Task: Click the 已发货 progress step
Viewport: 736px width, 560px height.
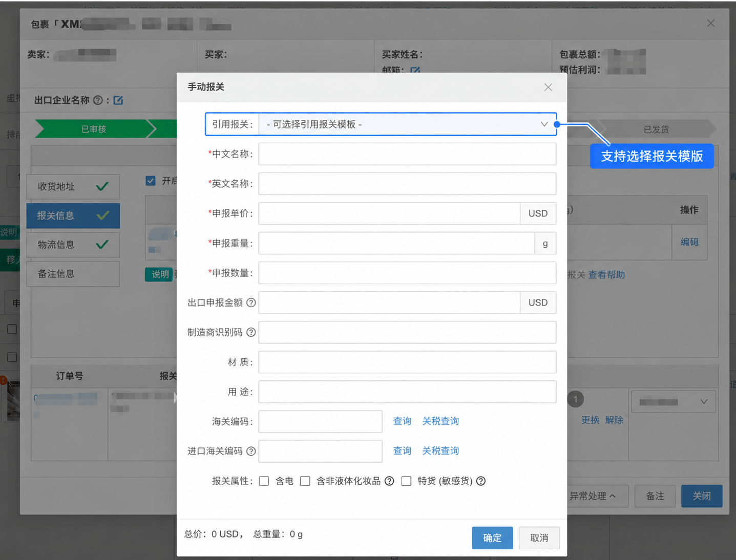Action: pos(657,130)
